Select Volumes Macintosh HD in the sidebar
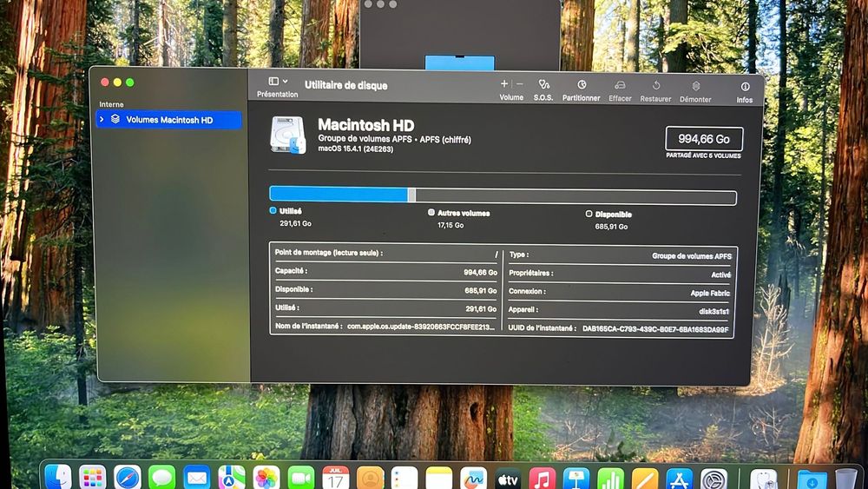 pos(169,120)
